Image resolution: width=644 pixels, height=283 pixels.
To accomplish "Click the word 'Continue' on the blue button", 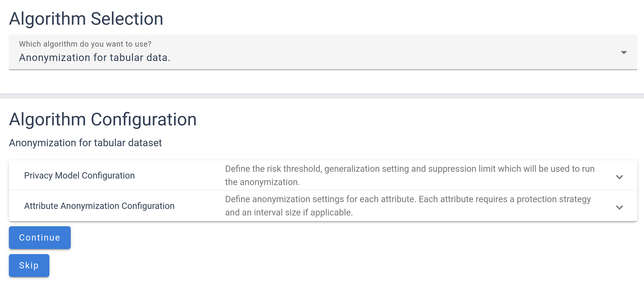I will pyautogui.click(x=39, y=238).
